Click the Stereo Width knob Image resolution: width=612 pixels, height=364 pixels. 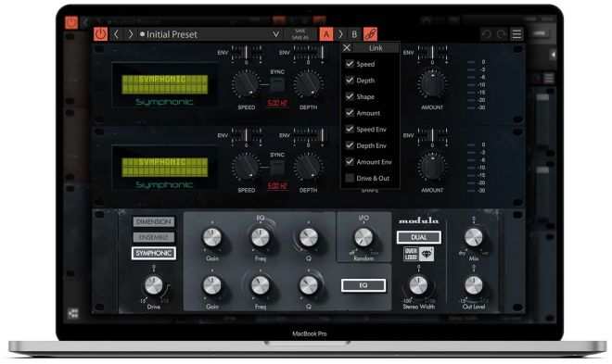(x=418, y=285)
